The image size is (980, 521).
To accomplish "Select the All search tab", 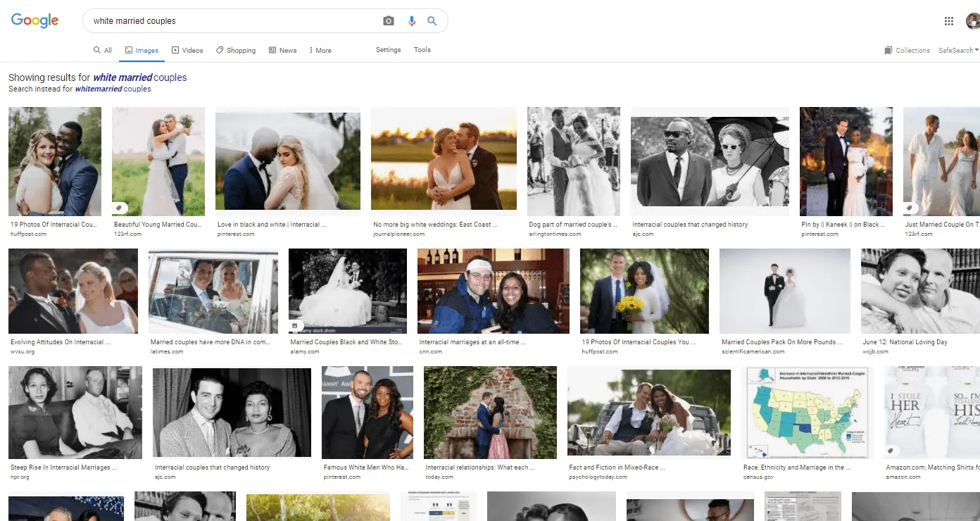I will (103, 50).
